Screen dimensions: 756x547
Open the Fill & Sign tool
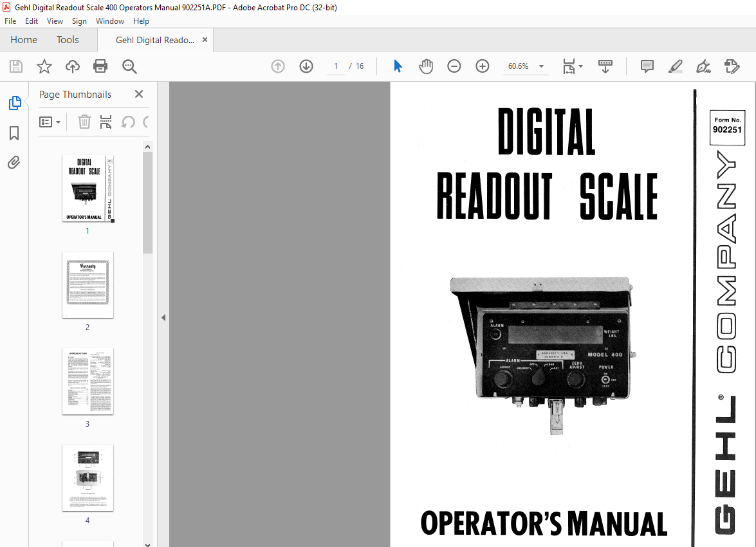[x=703, y=66]
